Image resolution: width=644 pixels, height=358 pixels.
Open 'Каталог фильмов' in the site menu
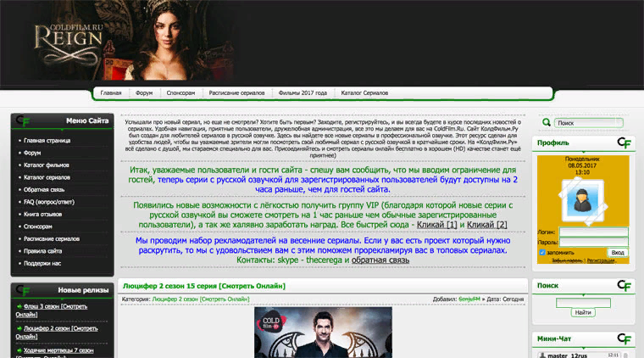(x=47, y=165)
